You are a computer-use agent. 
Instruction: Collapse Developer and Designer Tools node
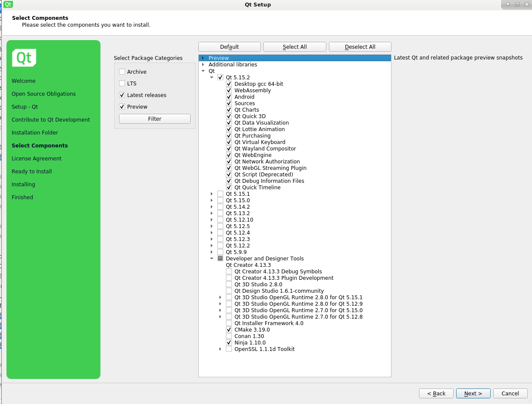click(212, 259)
